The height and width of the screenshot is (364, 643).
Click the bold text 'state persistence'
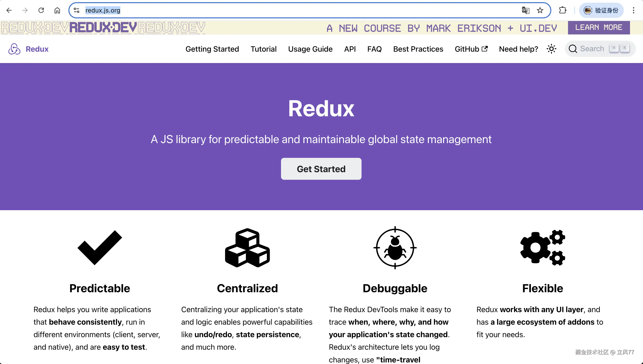267,334
